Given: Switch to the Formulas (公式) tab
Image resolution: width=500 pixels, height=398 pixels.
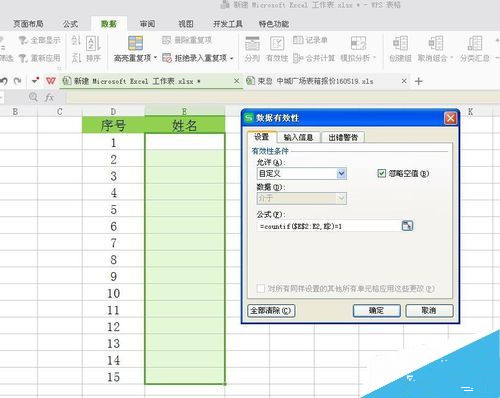Looking at the screenshot, I should [70, 24].
